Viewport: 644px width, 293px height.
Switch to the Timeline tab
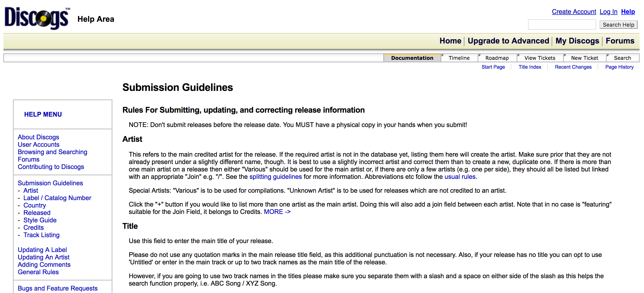coord(459,58)
